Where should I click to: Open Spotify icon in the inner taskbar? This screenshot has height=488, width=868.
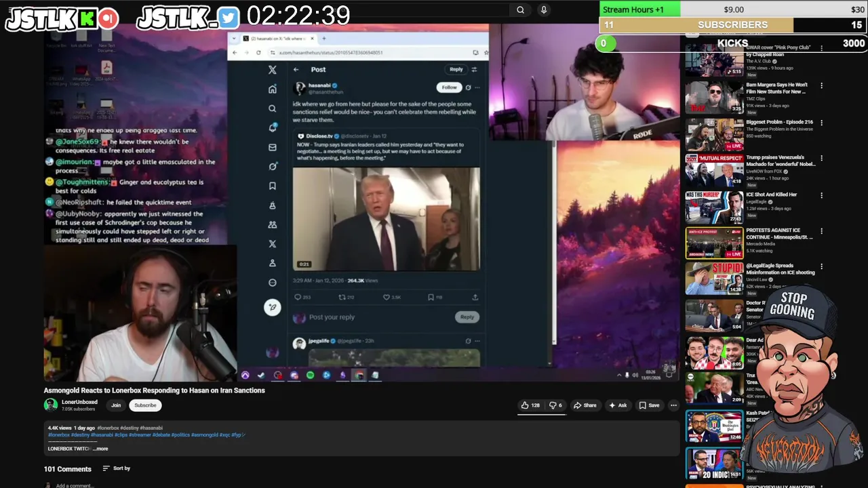click(310, 375)
